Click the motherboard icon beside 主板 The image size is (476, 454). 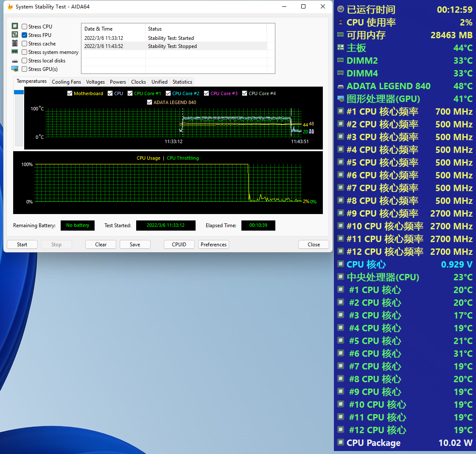click(341, 47)
